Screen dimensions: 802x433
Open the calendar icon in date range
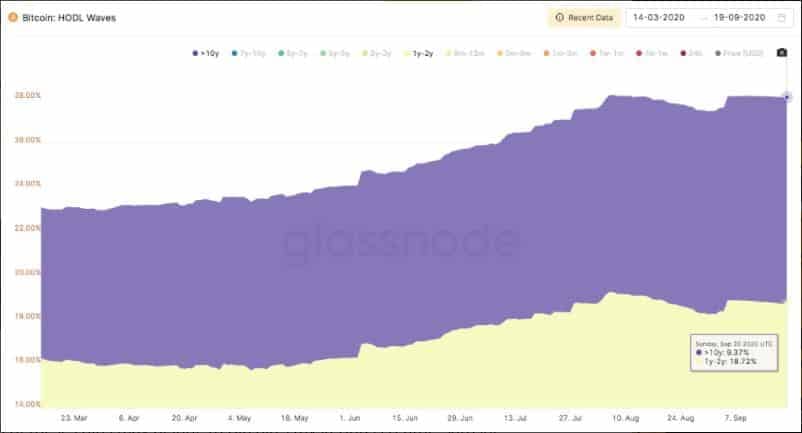[x=782, y=18]
